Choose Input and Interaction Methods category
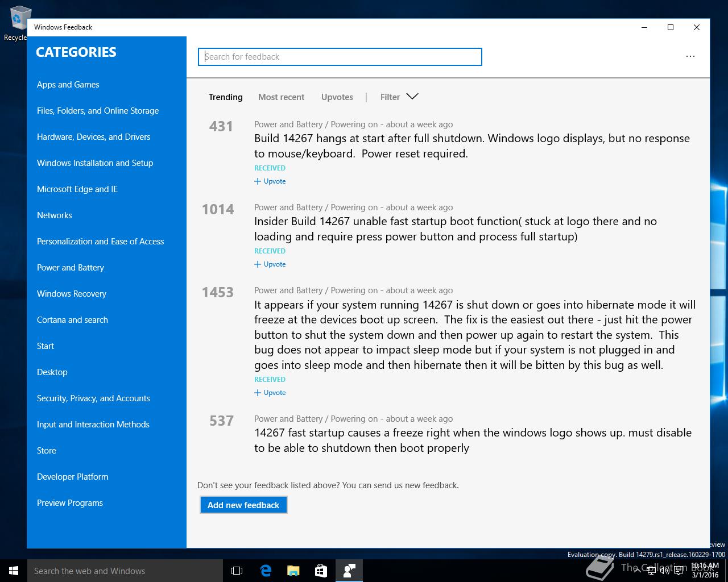728x582 pixels. pyautogui.click(x=93, y=425)
